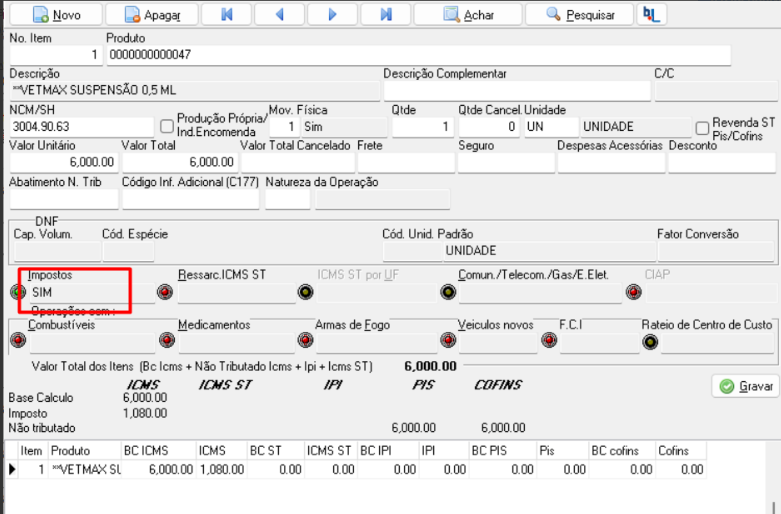Click the Descrição Complementar field
Image resolution: width=781 pixels, height=514 pixels.
(517, 91)
